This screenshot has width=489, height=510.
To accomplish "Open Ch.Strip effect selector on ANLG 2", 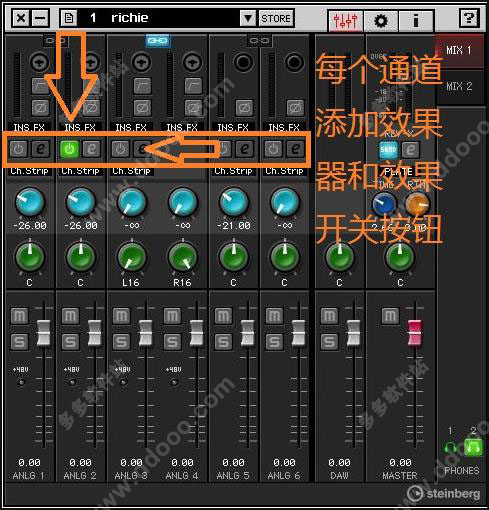I will coord(80,171).
